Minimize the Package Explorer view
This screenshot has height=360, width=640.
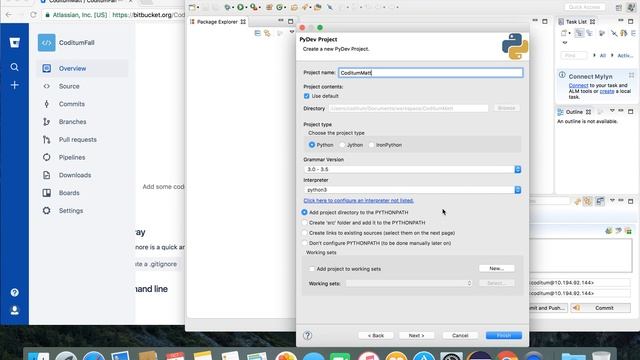[280, 20]
